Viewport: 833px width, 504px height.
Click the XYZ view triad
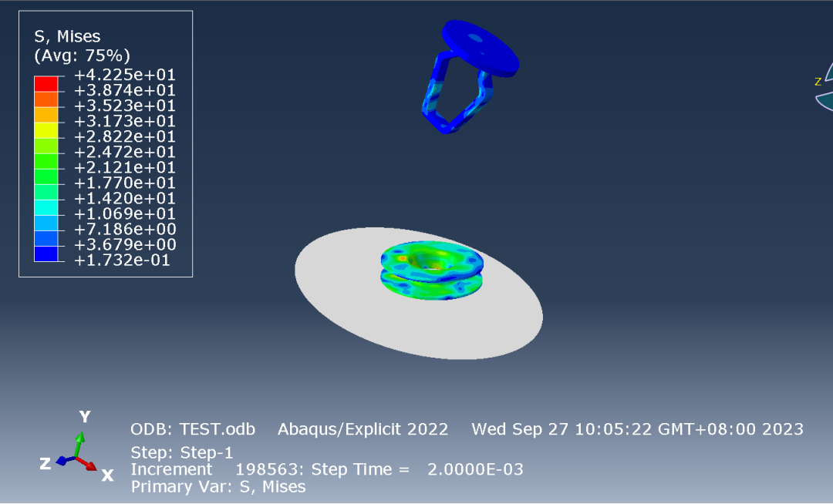pyautogui.click(x=77, y=447)
